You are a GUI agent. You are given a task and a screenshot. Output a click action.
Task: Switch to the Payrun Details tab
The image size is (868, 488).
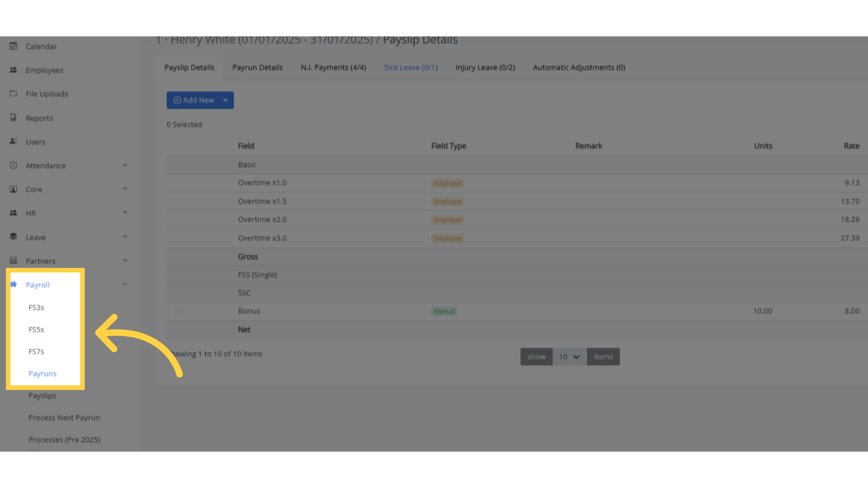(257, 67)
